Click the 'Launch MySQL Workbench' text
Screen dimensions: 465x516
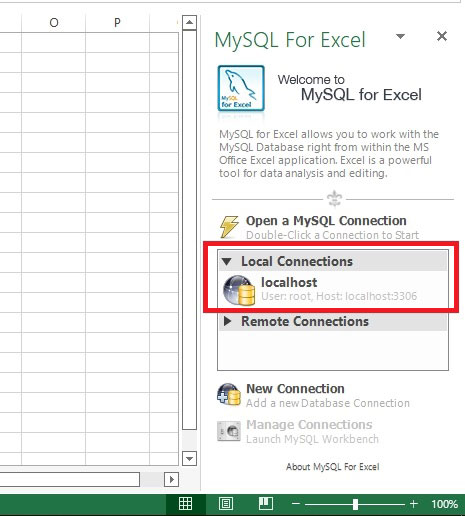(312, 439)
